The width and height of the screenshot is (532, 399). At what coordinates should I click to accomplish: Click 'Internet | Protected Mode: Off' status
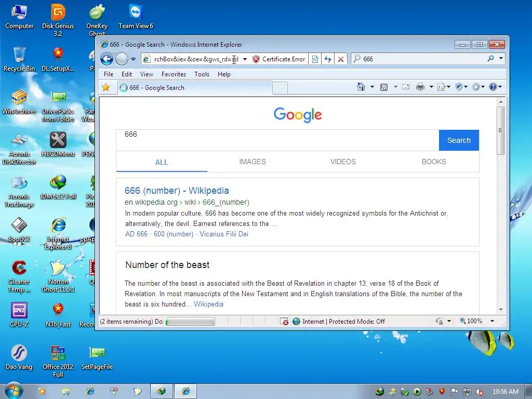[339, 321]
